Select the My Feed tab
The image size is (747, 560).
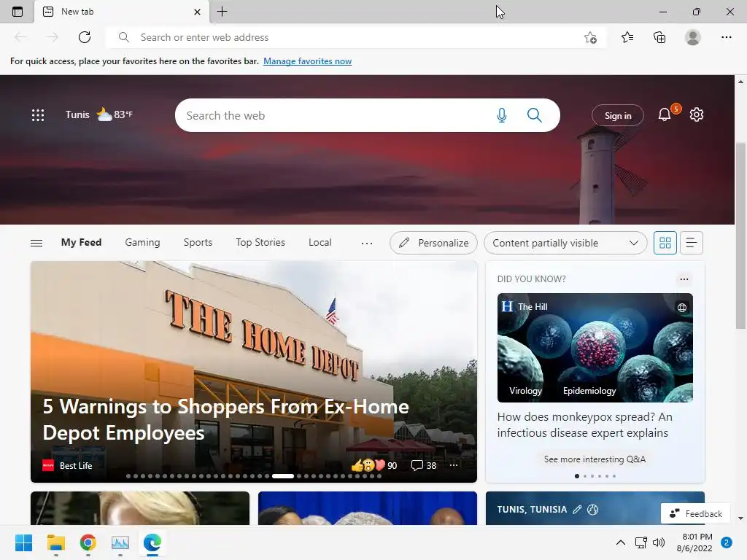pyautogui.click(x=81, y=242)
